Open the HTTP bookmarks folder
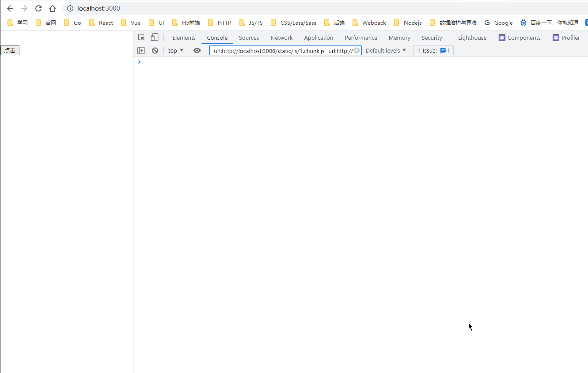 click(x=220, y=23)
